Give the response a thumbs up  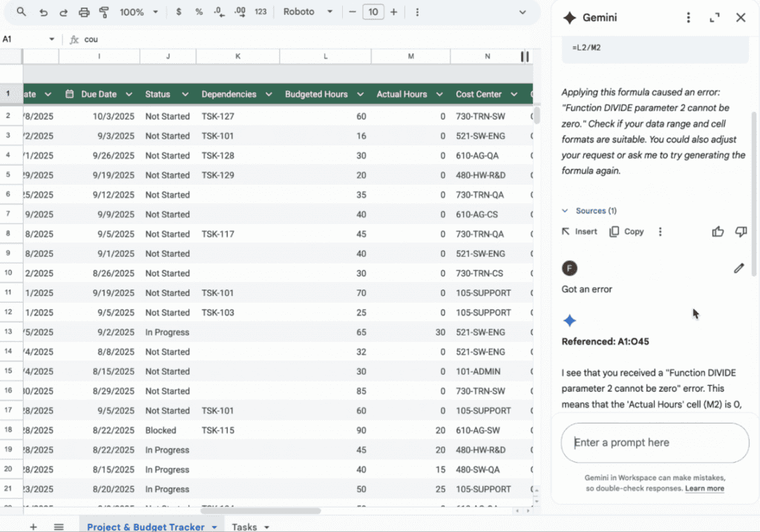(718, 231)
